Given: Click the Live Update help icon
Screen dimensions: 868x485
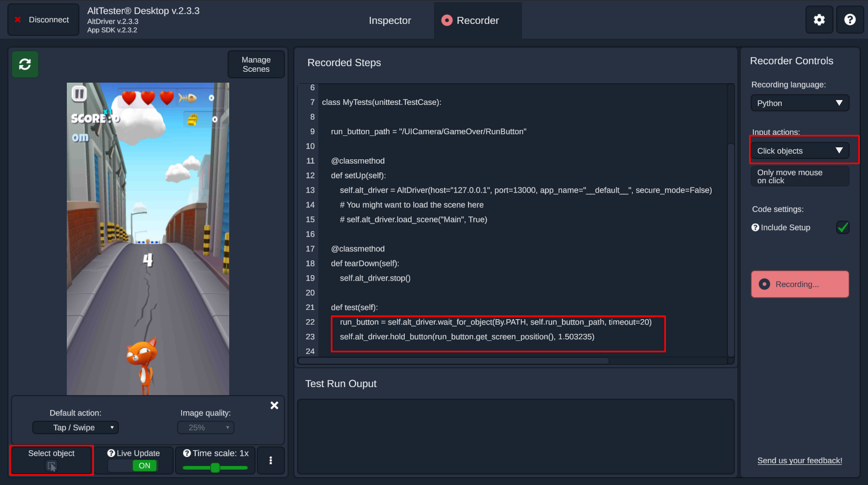Looking at the screenshot, I should click(111, 453).
